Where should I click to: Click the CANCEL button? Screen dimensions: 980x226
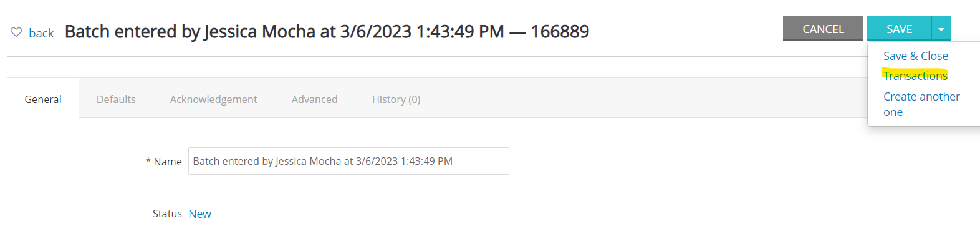coord(823,29)
